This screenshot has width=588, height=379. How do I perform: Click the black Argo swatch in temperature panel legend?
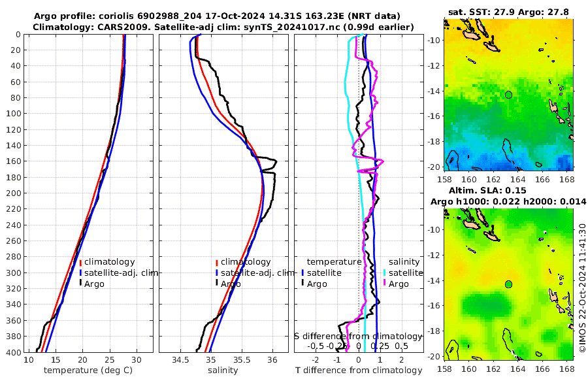coord(80,283)
